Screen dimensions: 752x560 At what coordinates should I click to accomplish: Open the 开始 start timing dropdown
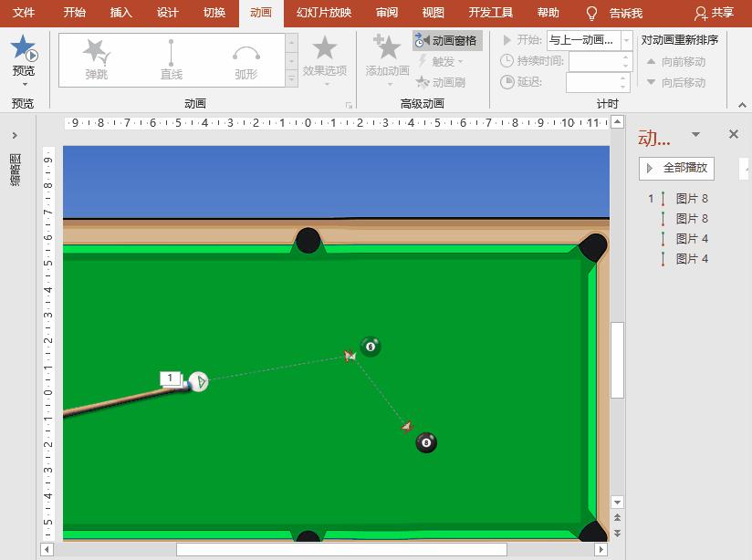(624, 40)
